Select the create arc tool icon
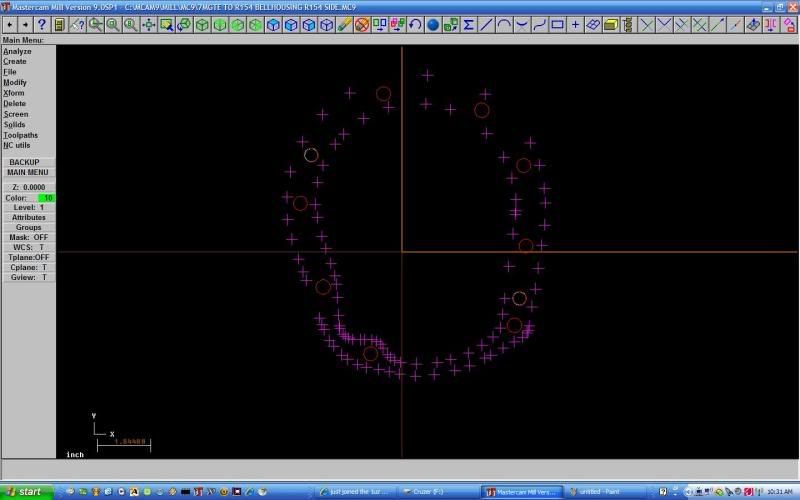Screen dimensions: 800x500 pos(504,24)
